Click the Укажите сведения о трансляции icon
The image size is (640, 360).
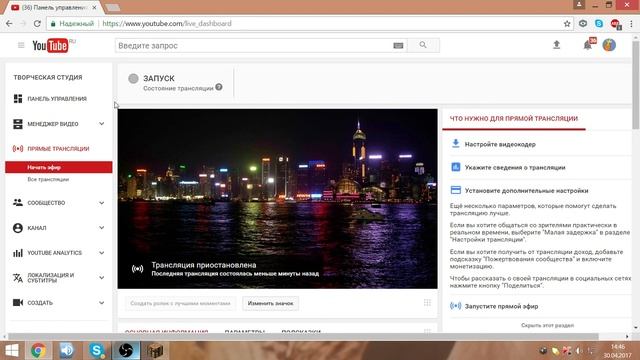[456, 167]
